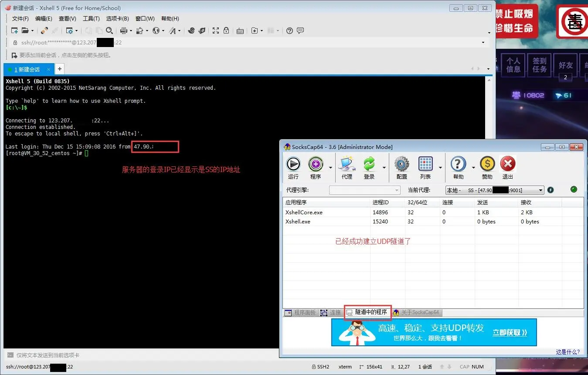Open the 配置 Configuration gear in SocksCap64

coord(402,164)
